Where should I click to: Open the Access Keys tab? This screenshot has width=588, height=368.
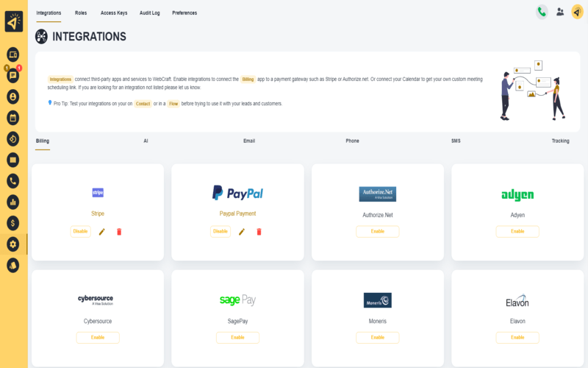[114, 13]
